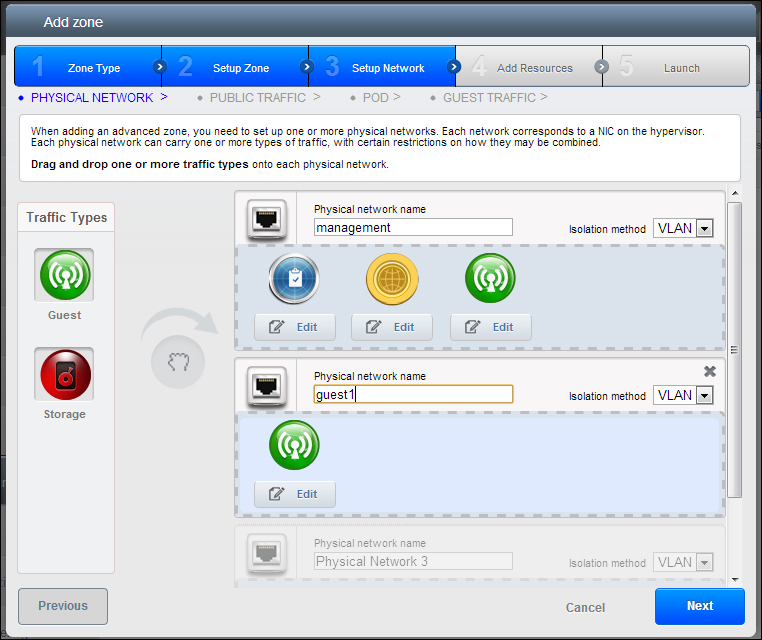Click the NIC icon beside guest1 network
The width and height of the screenshot is (762, 640).
point(266,385)
